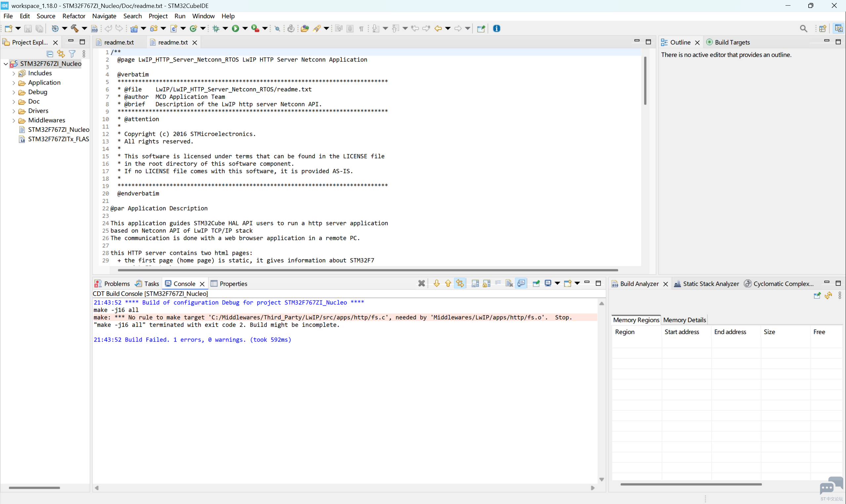This screenshot has height=504, width=846.
Task: Open dropdown arrow beside Run icon
Action: click(245, 28)
